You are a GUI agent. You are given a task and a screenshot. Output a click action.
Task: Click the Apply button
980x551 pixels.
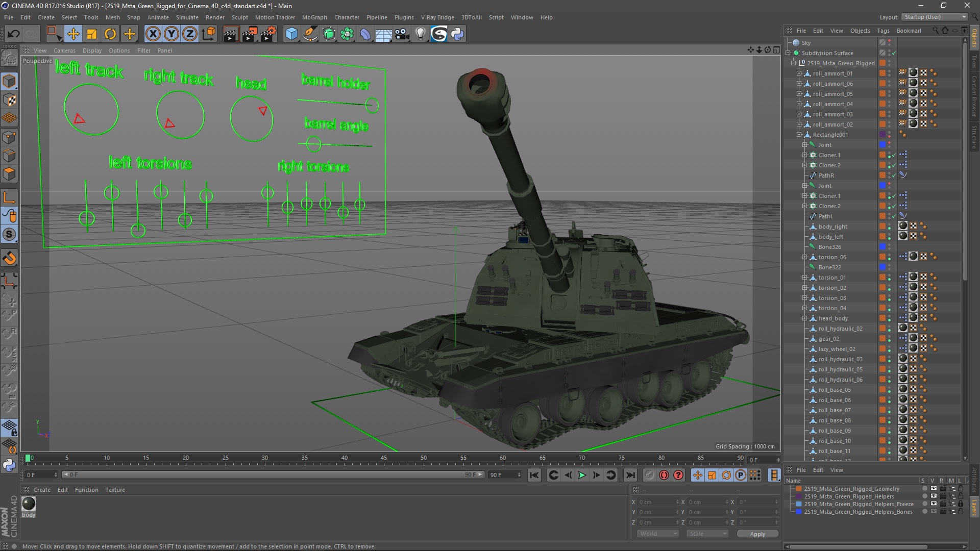757,534
